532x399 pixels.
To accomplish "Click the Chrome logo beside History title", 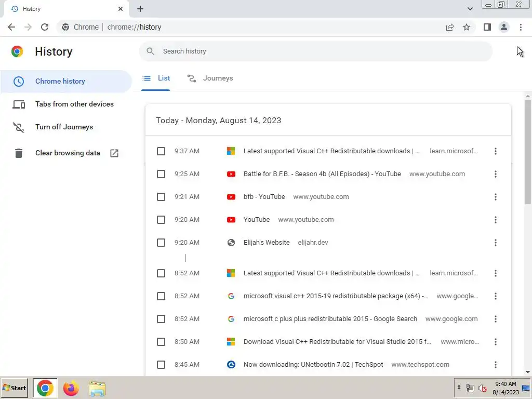I will pos(17,51).
